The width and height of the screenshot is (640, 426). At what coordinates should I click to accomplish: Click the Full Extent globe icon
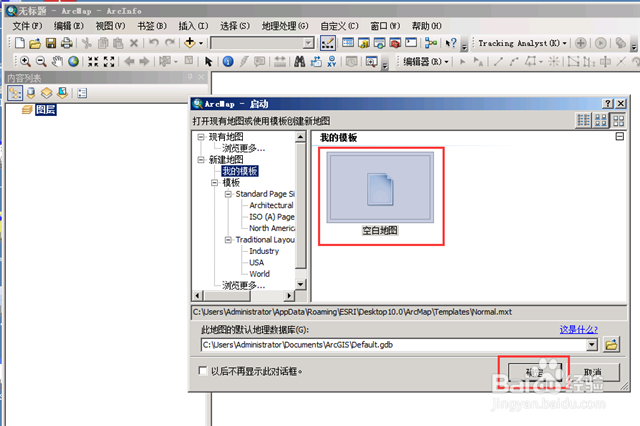tap(73, 62)
